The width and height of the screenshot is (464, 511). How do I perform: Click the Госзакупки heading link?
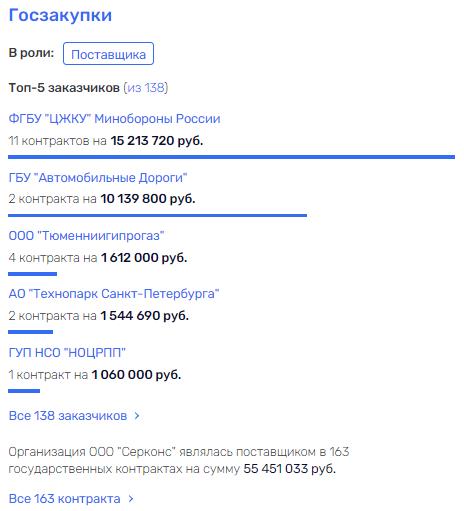coord(60,15)
